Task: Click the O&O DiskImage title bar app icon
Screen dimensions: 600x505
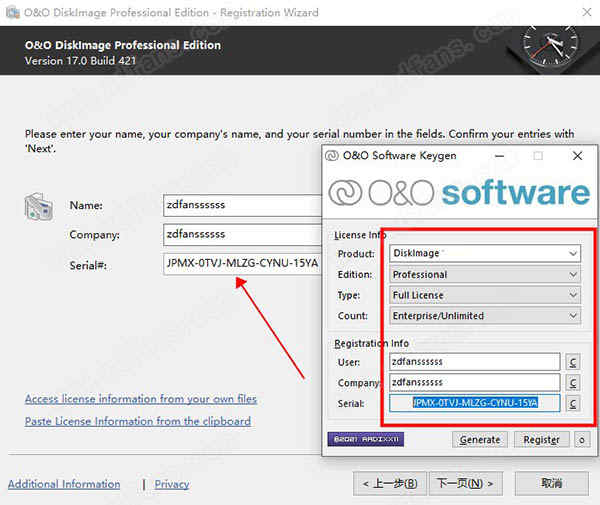Action: point(13,12)
